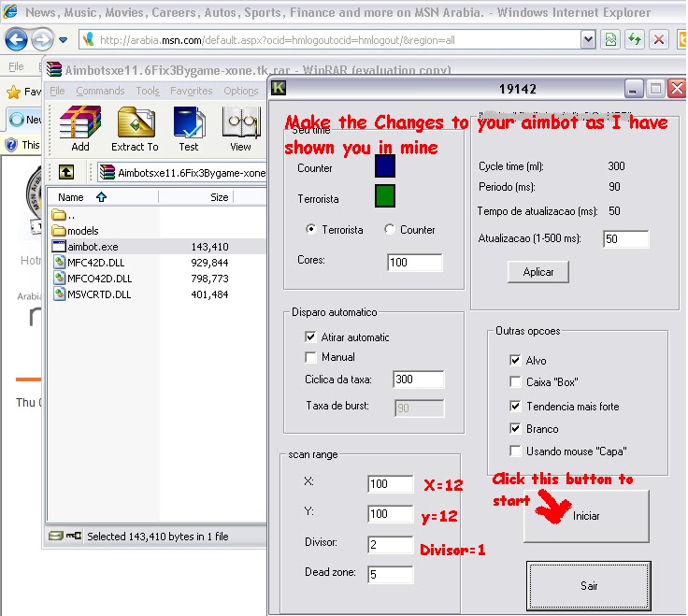Click the WinRAR status bar drive icon
The height and width of the screenshot is (616, 688).
coord(56,536)
